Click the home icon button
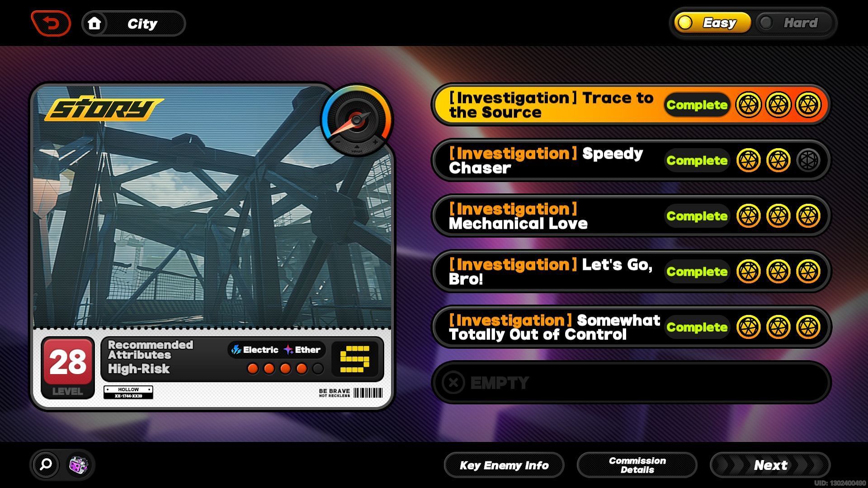868x488 pixels. pyautogui.click(x=93, y=23)
